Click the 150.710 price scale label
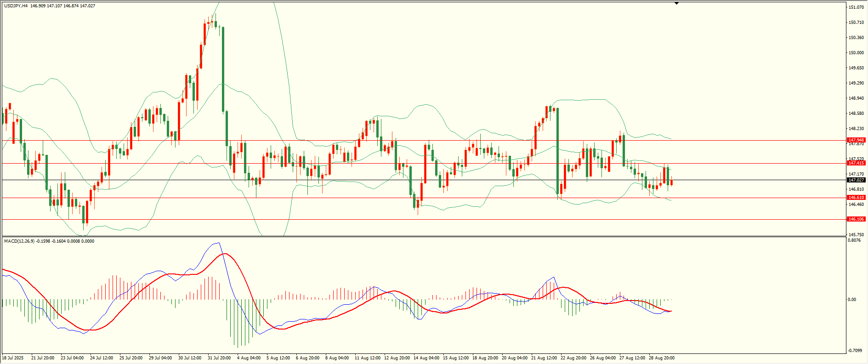Screen dimensions: 868x364 point(856,23)
